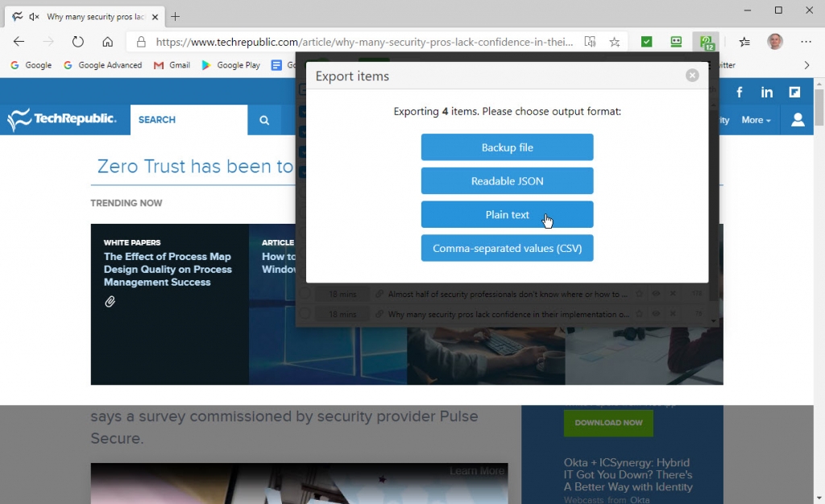825x504 pixels.
Task: Open the Gmail bookmark in favorites bar
Action: pos(172,65)
